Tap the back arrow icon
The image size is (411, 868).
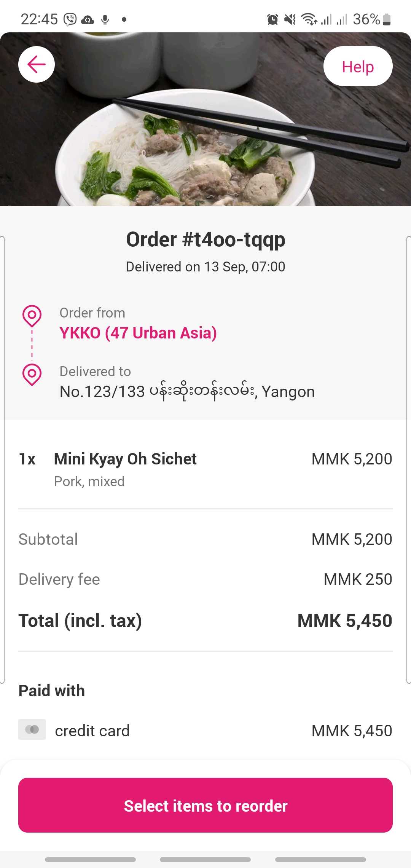37,64
